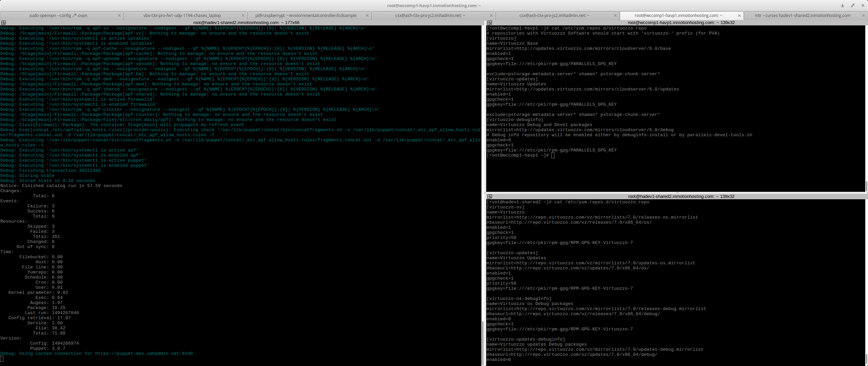Select the first csx@ash-t3x-pro-js2.imhadmin.net tab

click(x=430, y=16)
